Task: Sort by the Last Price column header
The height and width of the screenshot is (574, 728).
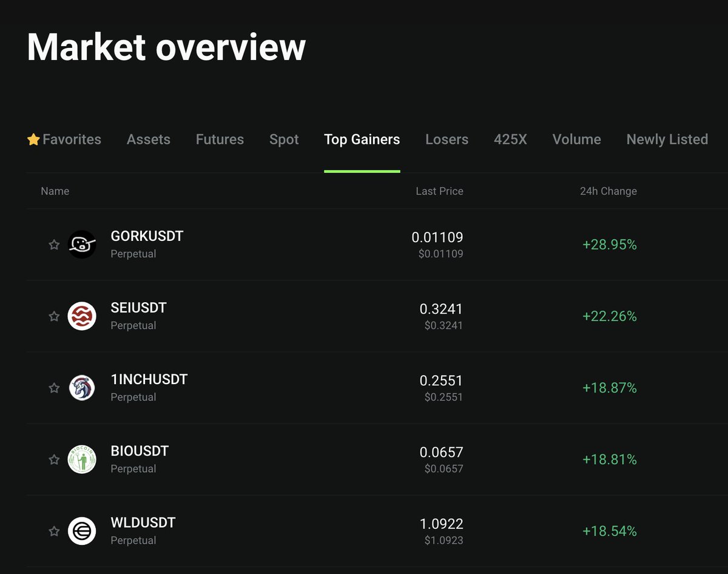Action: pos(439,191)
